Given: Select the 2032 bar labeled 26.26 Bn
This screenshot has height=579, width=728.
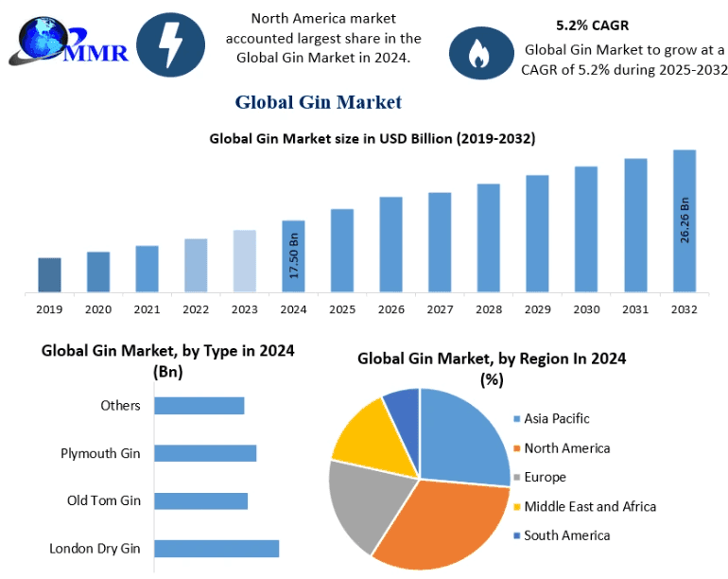Looking at the screenshot, I should pos(684,220).
